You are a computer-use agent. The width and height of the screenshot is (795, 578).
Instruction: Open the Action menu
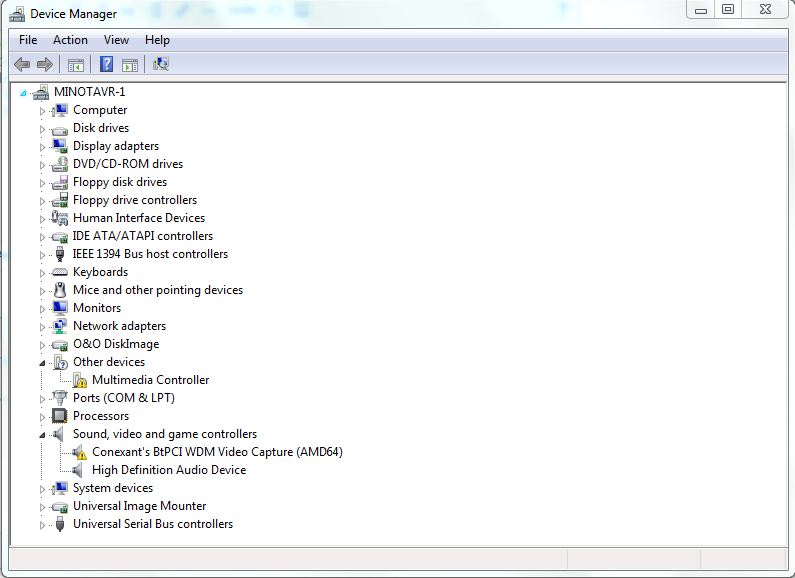click(70, 40)
